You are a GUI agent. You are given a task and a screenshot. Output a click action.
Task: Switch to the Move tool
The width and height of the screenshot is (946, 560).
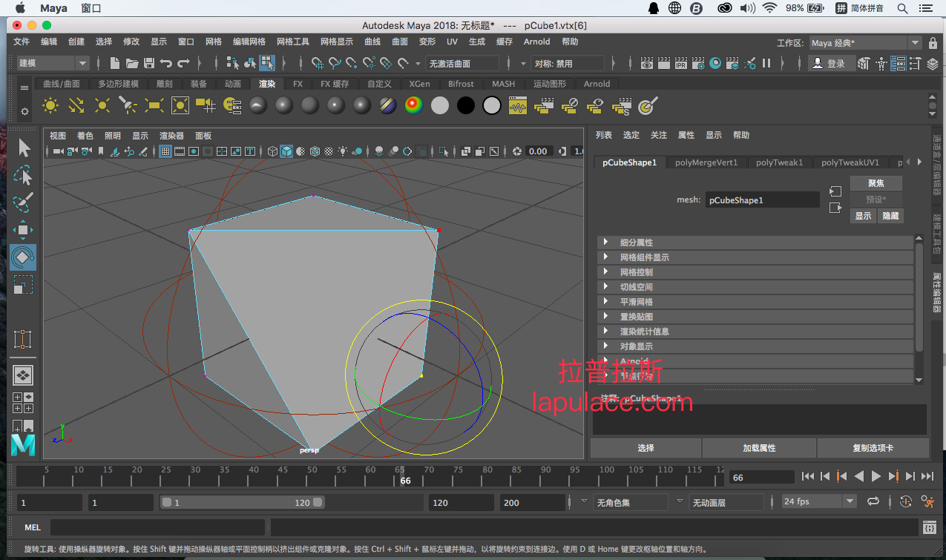24,230
